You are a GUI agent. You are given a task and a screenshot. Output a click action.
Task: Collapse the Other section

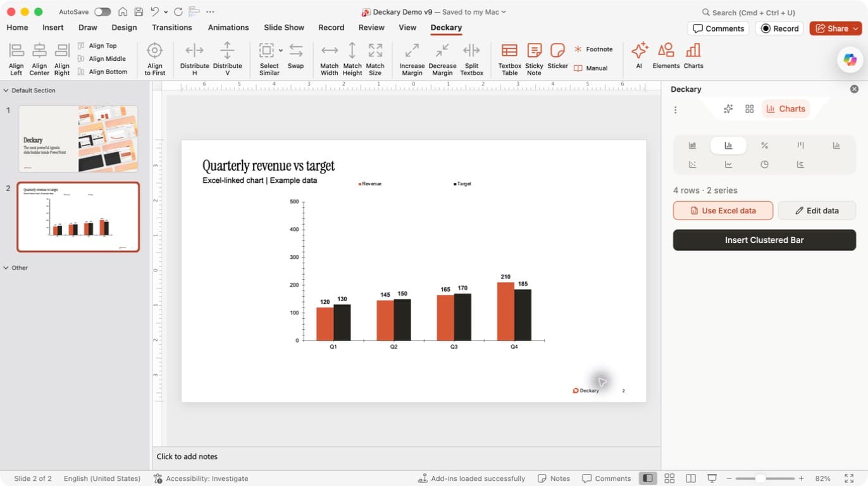click(x=6, y=268)
